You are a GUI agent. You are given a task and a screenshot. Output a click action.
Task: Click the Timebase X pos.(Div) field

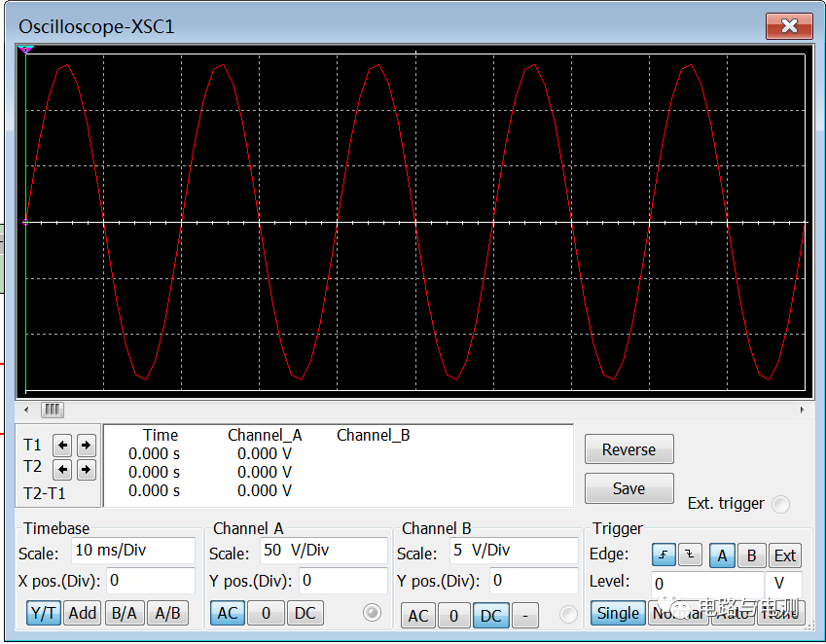(151, 581)
